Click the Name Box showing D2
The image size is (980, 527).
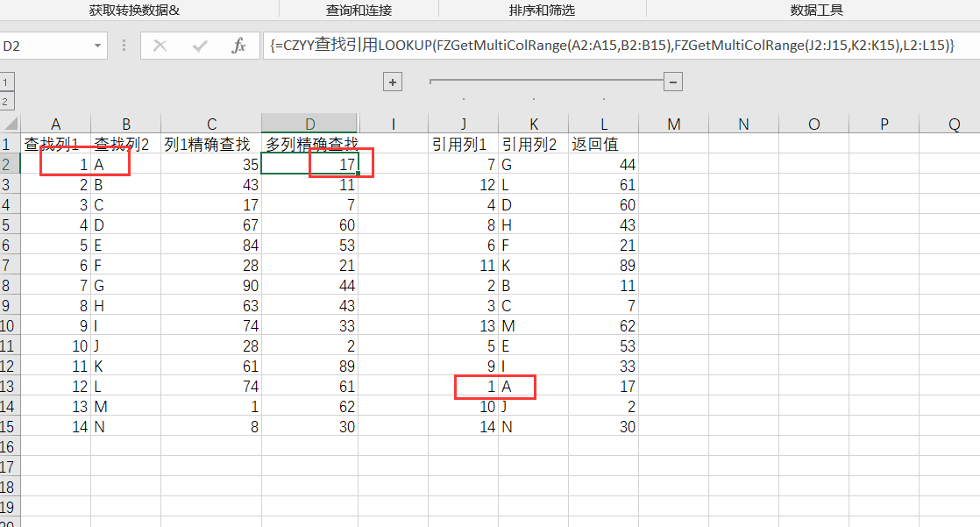53,46
